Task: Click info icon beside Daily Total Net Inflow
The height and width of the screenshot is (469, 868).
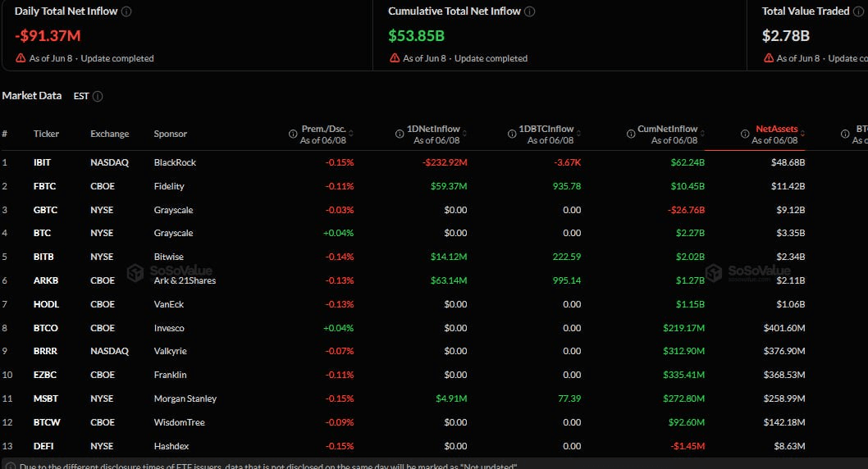Action: click(x=126, y=11)
